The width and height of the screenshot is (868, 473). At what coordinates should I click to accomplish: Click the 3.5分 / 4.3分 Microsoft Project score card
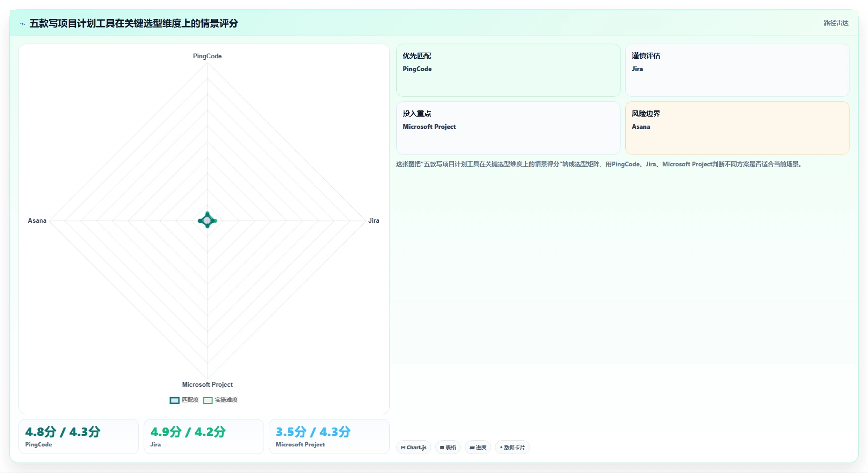coord(329,437)
